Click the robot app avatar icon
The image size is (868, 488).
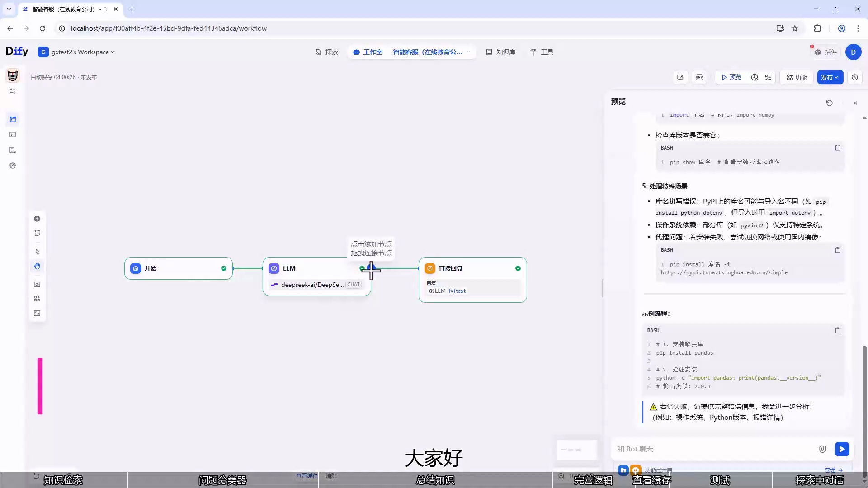click(13, 75)
